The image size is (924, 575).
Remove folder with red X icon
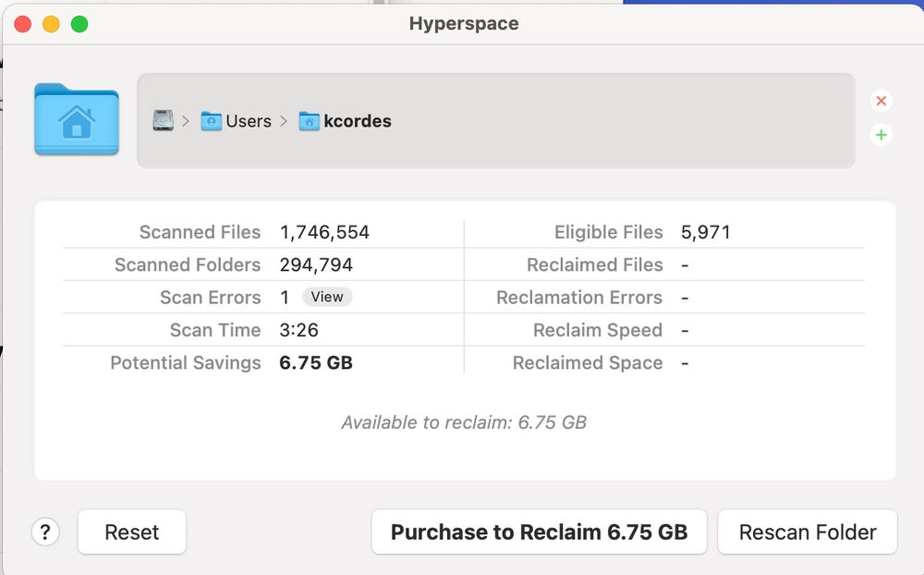tap(881, 101)
